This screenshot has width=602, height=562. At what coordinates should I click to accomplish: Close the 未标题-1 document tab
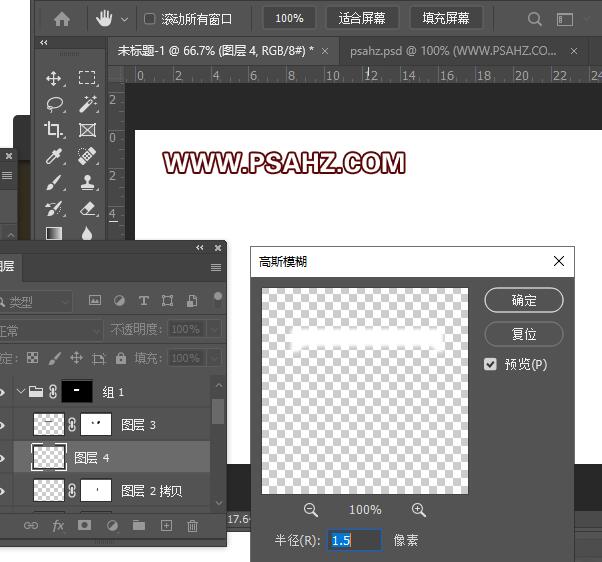(x=325, y=51)
